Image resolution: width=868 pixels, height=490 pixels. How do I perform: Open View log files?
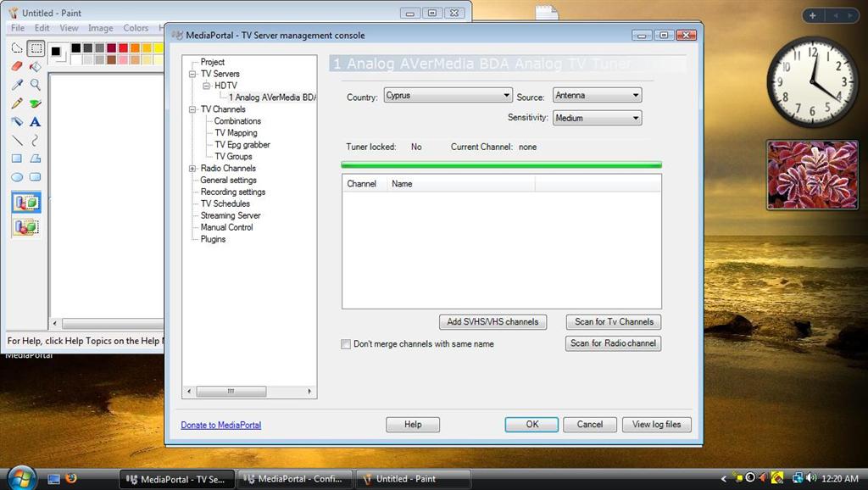coord(657,425)
